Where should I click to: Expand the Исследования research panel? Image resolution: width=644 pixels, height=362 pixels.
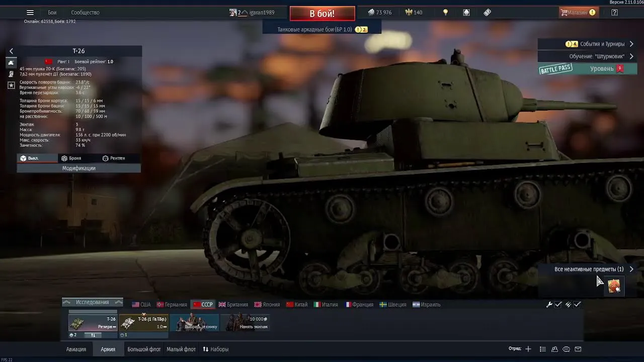coord(93,302)
